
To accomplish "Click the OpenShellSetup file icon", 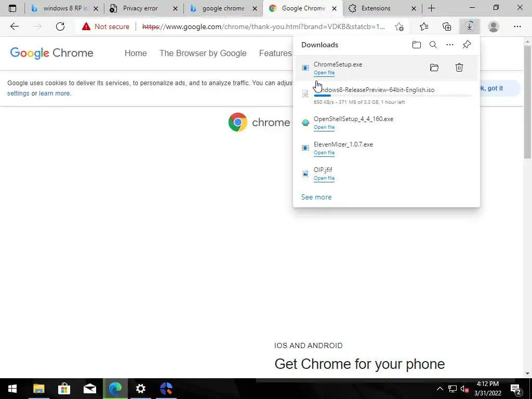I will 305,123.
